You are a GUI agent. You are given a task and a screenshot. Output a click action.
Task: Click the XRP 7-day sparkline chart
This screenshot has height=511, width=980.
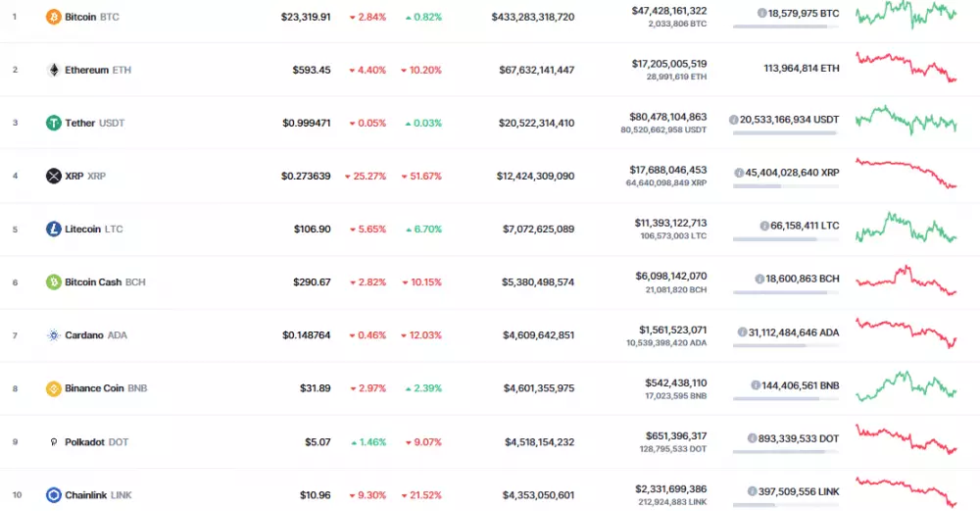pos(906,174)
